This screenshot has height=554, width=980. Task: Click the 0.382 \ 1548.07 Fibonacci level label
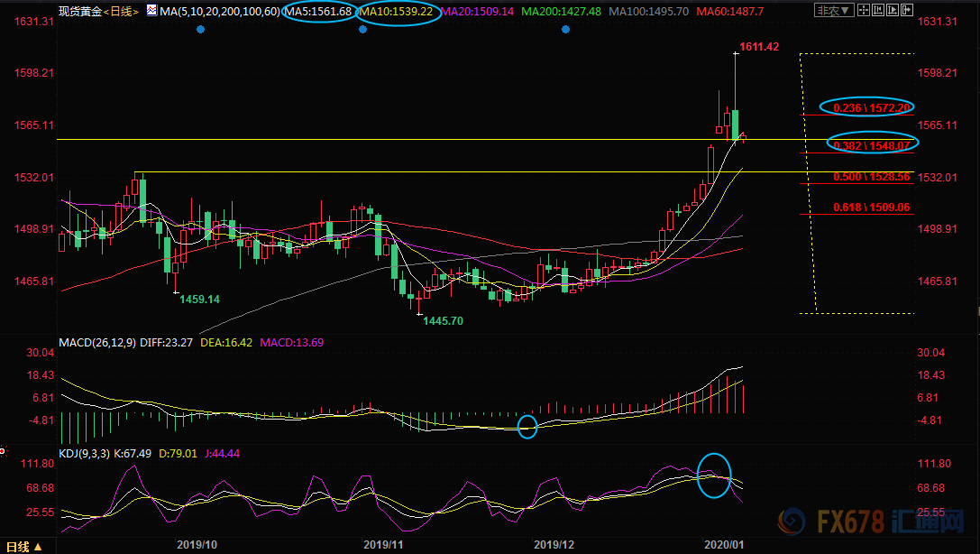click(x=870, y=144)
